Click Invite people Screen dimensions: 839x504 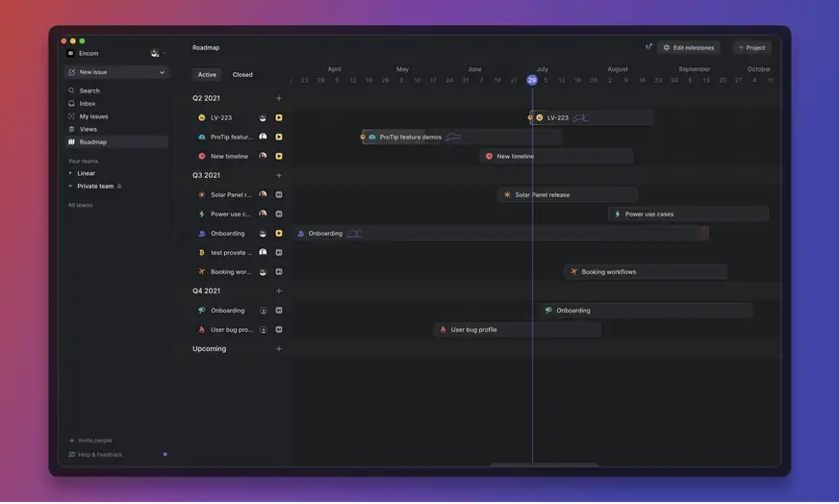[x=90, y=441]
